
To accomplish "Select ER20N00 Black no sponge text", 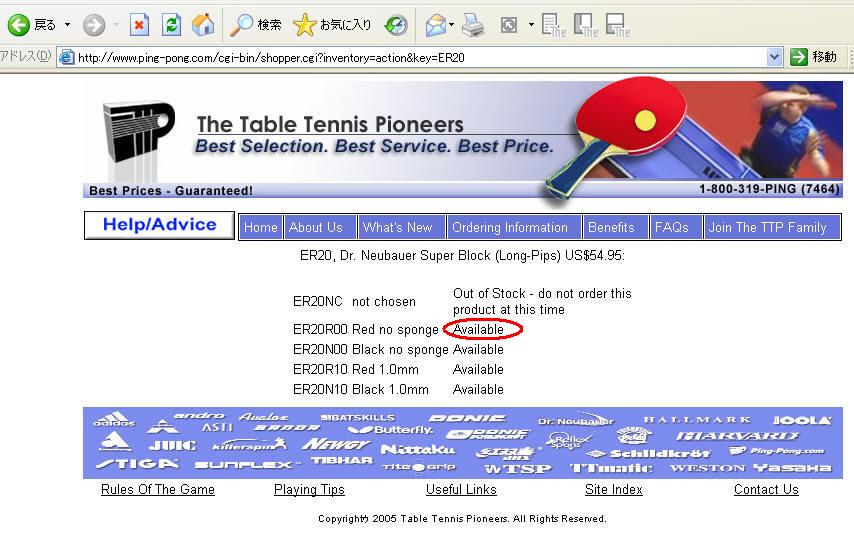I will [x=370, y=350].
